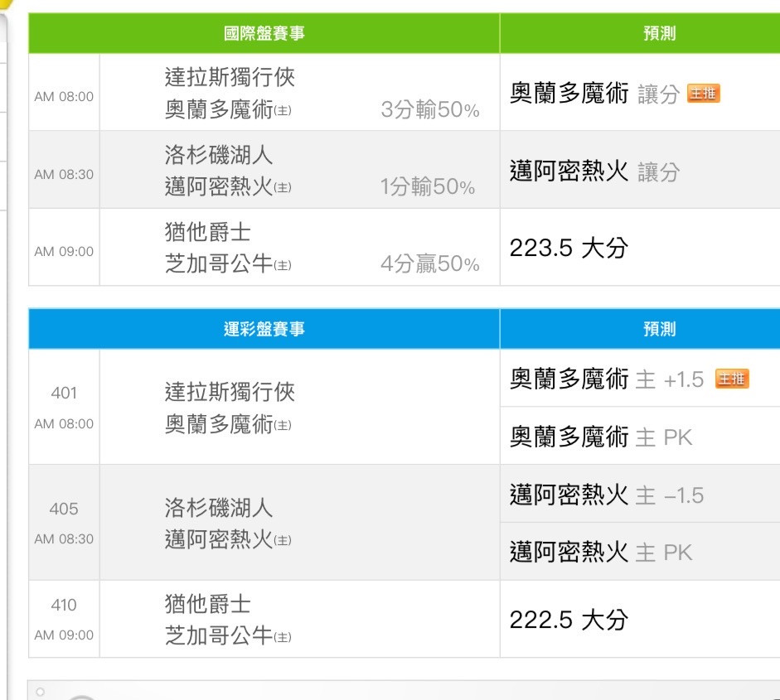Open the 邁阿密熱火 主 PK prediction
The image size is (780, 700).
[601, 553]
